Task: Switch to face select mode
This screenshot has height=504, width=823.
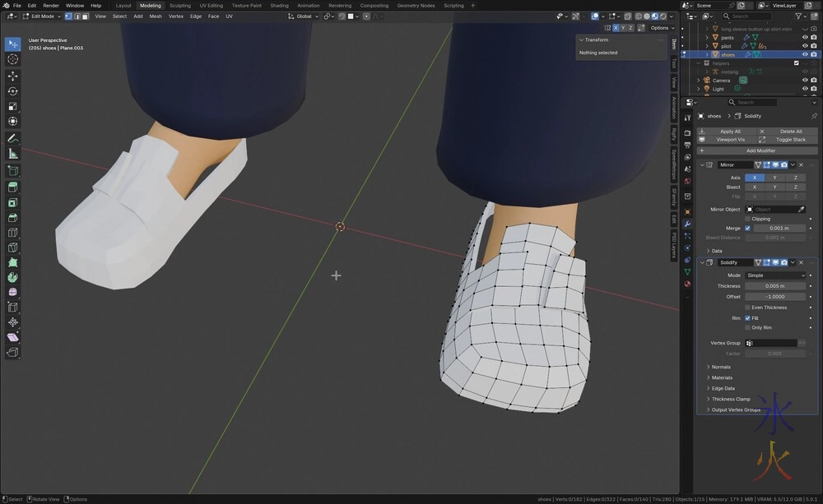Action: pyautogui.click(x=85, y=16)
